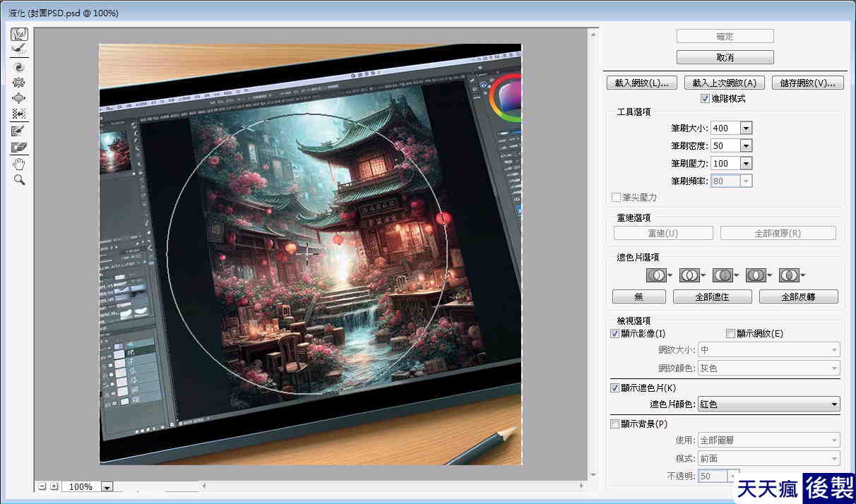Open the 遮色片顏色 dropdown
Viewport: 856px width, 504px height.
pyautogui.click(x=768, y=404)
